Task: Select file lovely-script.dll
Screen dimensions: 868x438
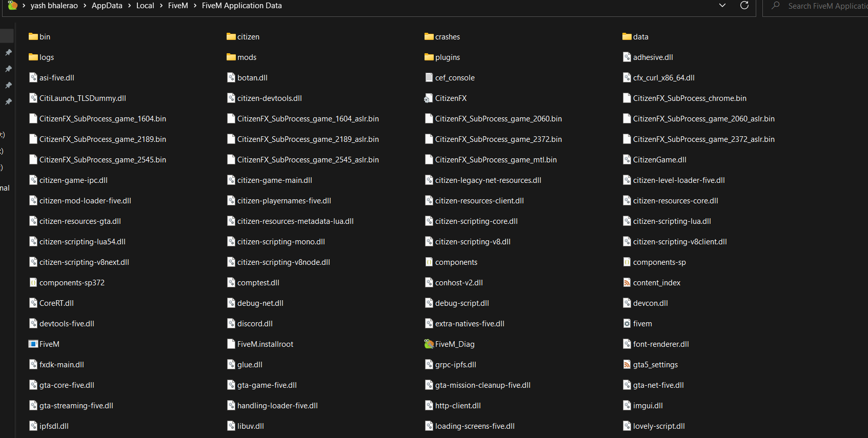Action: coord(654,426)
